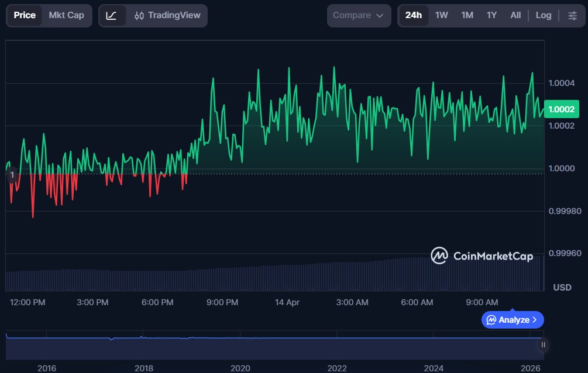Expand the Compare dropdown
Image resolution: width=588 pixels, height=373 pixels.
[x=358, y=16]
